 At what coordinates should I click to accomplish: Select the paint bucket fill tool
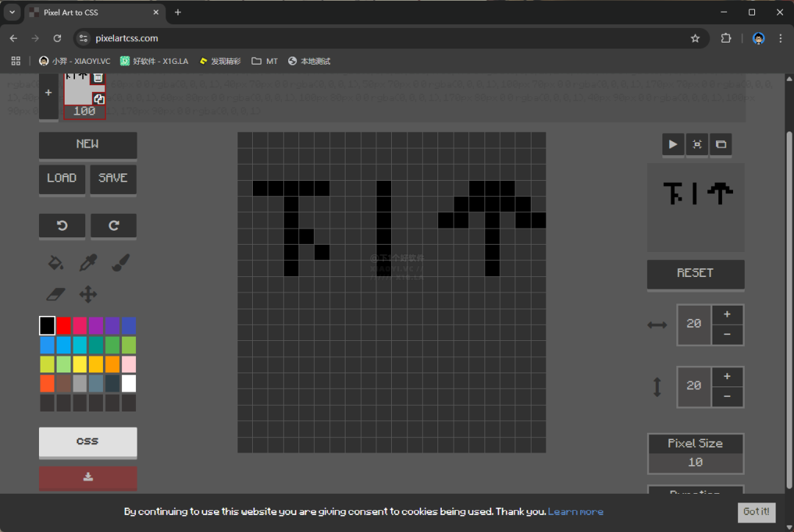click(56, 262)
